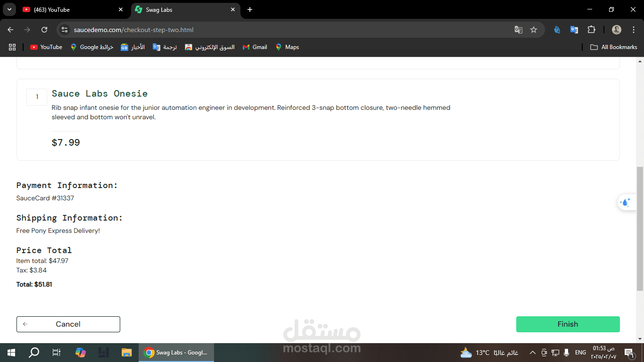The width and height of the screenshot is (644, 362).
Task: Cancel the checkout with the Cancel button
Action: [68, 324]
